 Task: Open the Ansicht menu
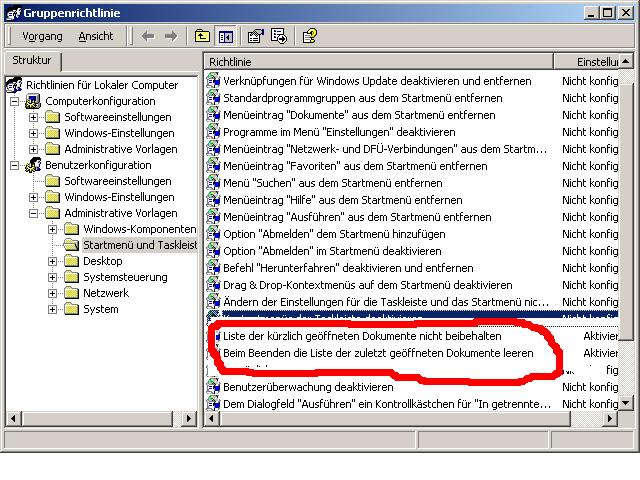96,36
